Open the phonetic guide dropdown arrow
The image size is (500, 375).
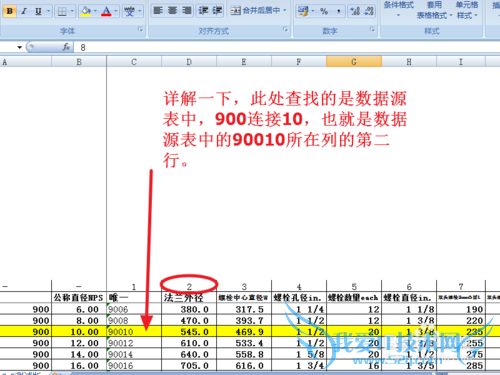coord(140,11)
